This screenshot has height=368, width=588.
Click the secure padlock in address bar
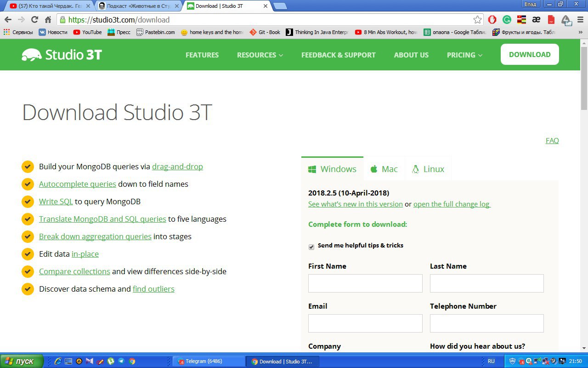(62, 20)
